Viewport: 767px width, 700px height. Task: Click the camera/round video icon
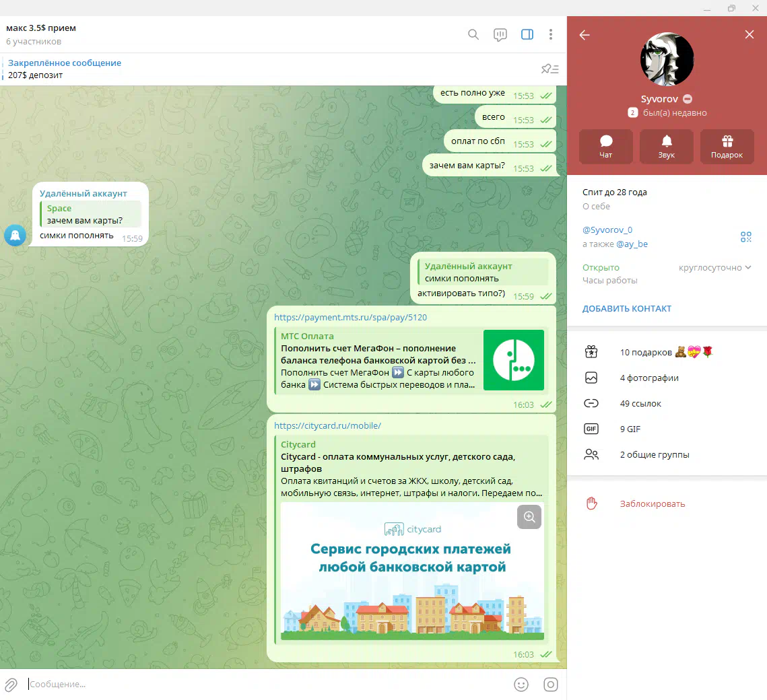[551, 685]
